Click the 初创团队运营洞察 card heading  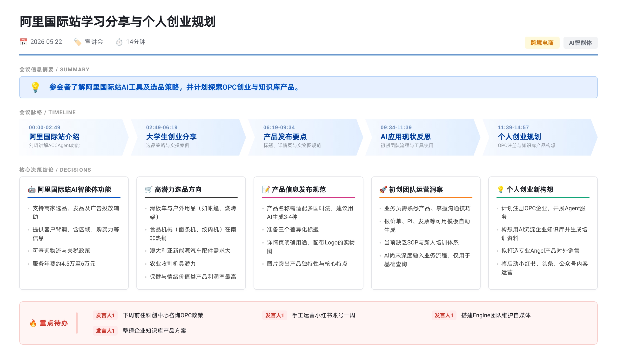[x=416, y=190]
